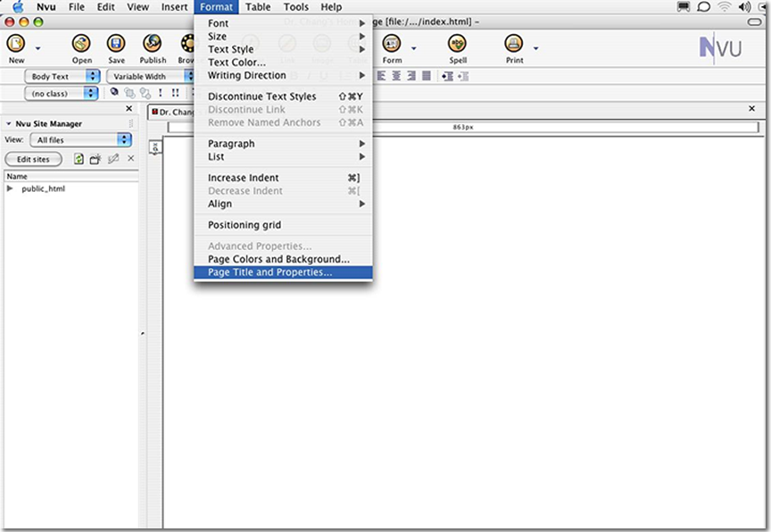Image resolution: width=771 pixels, height=532 pixels.
Task: Click the double exclamation mark icon
Action: 176,93
